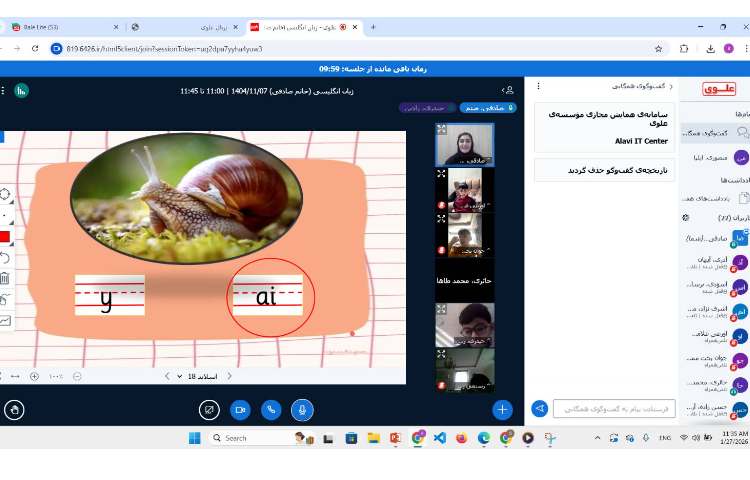Click the screen share button
This screenshot has height=480, width=750.
(x=209, y=409)
